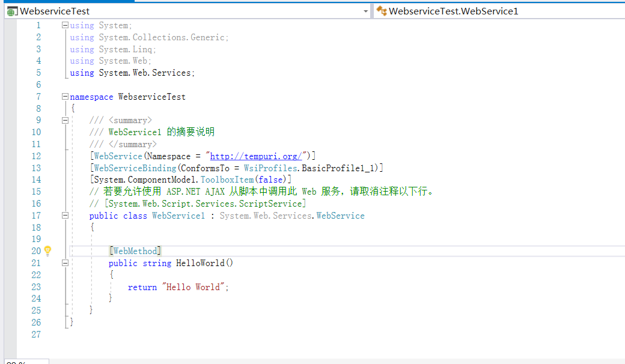This screenshot has width=625, height=364.
Task: Click the WebService1 class icon in navigation bar
Action: click(382, 11)
